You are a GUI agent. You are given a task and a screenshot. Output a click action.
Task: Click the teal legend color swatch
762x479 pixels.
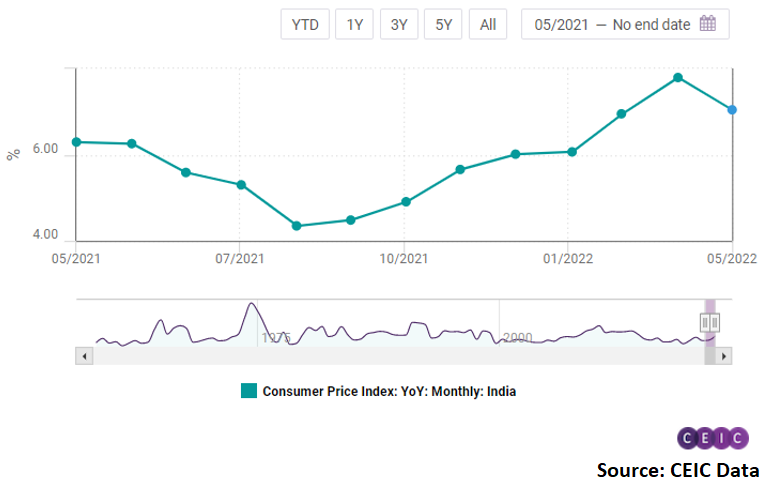coord(249,391)
